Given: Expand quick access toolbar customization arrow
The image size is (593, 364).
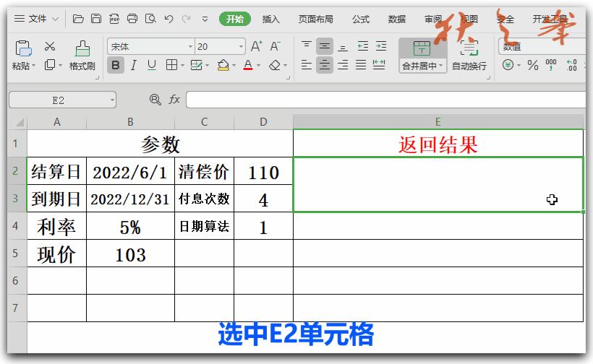Looking at the screenshot, I should pyautogui.click(x=205, y=19).
